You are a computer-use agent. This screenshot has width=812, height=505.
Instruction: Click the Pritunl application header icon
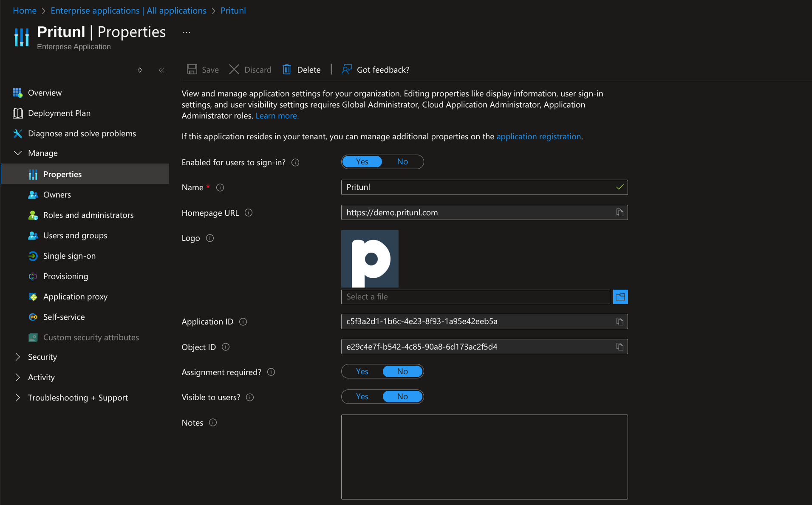pyautogui.click(x=22, y=37)
